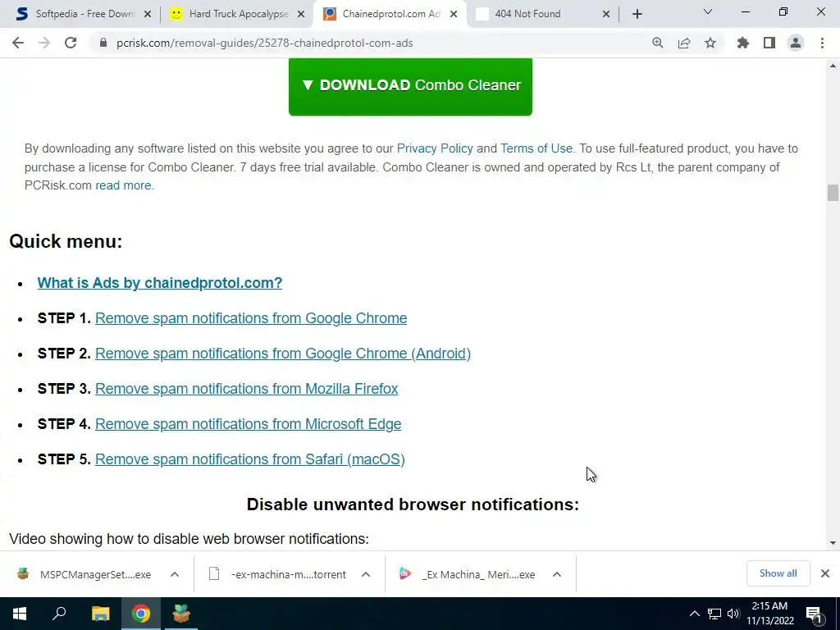This screenshot has height=630, width=840.
Task: Close the Softpedia tab
Action: (148, 14)
